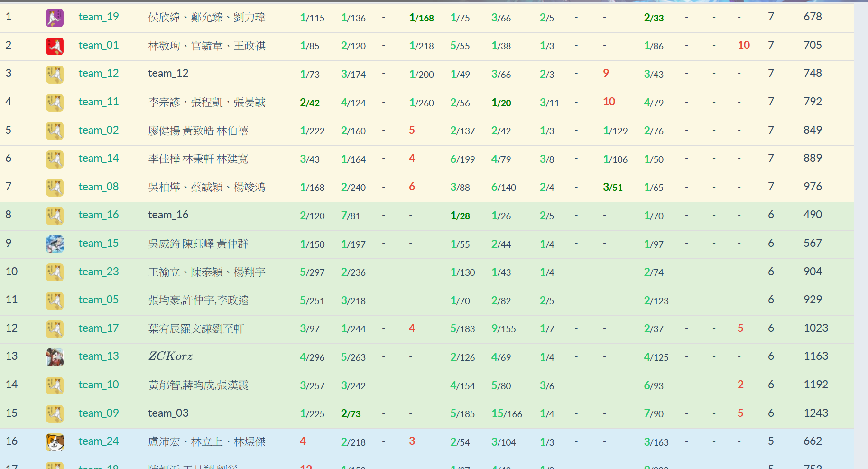The image size is (868, 469).
Task: Open team_19's bold 2/33 result
Action: pyautogui.click(x=654, y=18)
